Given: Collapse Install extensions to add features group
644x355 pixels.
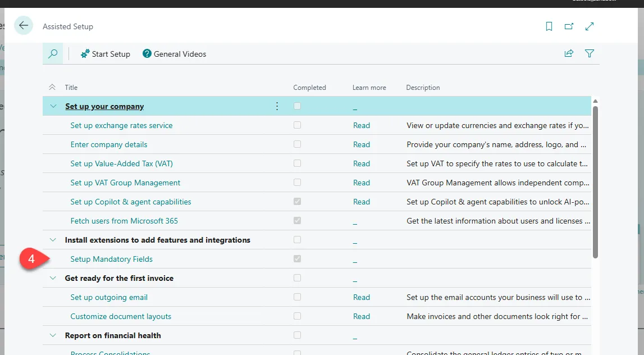Looking at the screenshot, I should click(53, 240).
